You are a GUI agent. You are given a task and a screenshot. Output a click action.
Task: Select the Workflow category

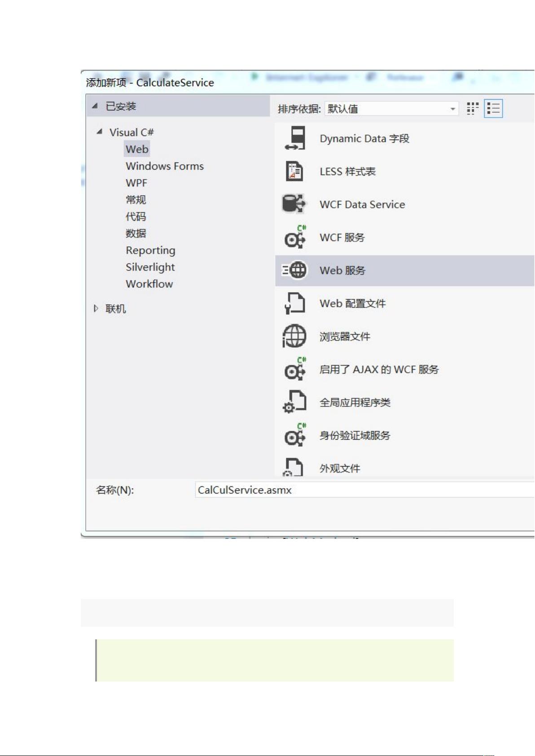pyautogui.click(x=149, y=284)
